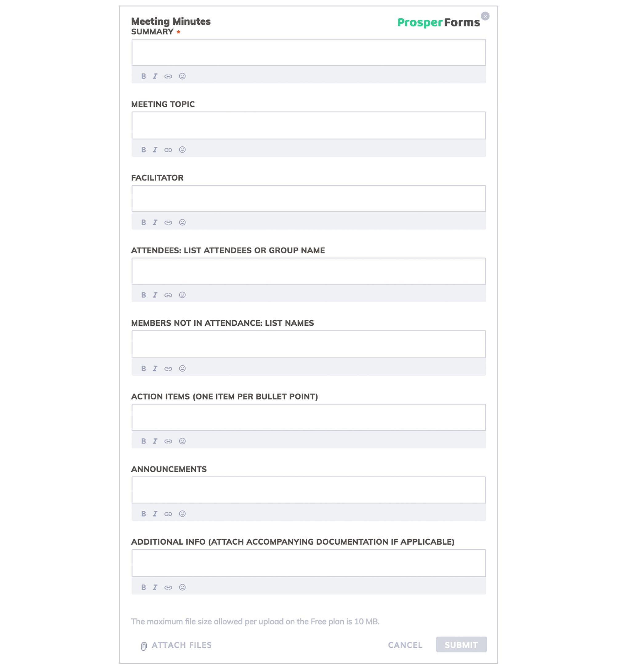Viewport: 618px width, 672px height.
Task: Click the Bold icon in MEMBERS NOT IN ATTENDANCE toolbar
Action: pos(144,368)
